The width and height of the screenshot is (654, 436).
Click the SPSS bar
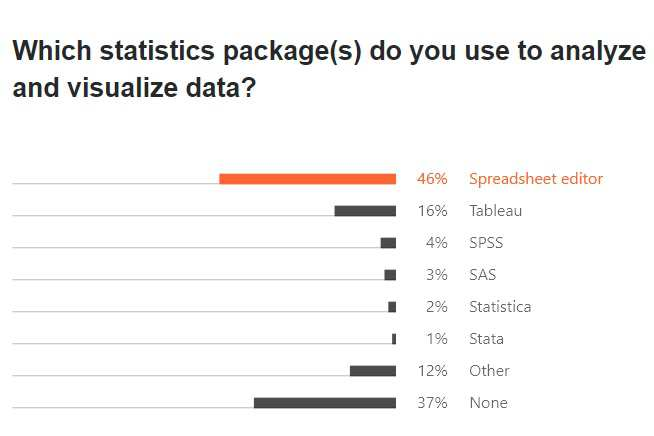click(388, 243)
